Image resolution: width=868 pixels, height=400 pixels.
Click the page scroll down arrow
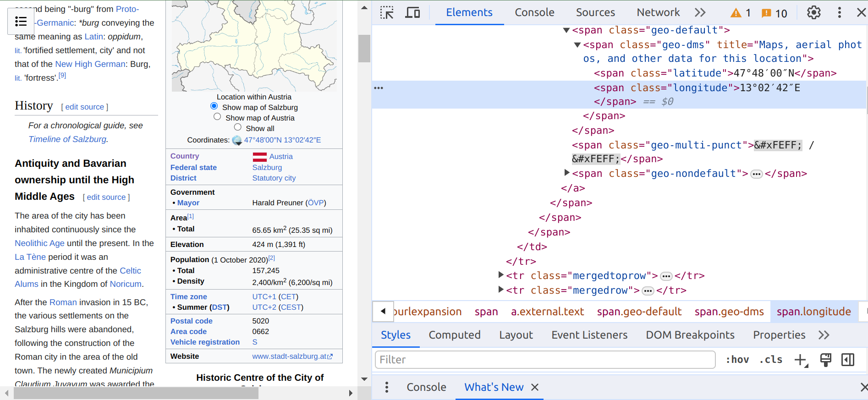click(364, 379)
